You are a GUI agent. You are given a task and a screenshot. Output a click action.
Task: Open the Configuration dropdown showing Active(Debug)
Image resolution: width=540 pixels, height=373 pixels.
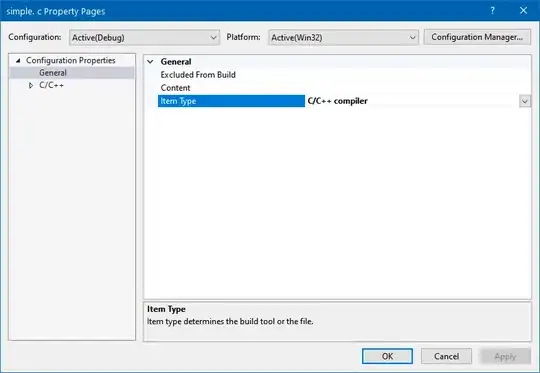tap(144, 38)
